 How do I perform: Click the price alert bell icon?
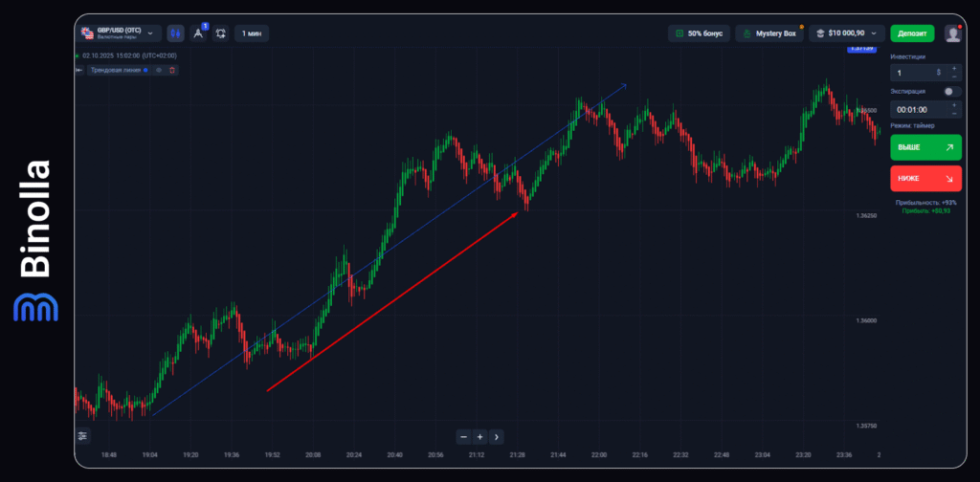click(221, 33)
